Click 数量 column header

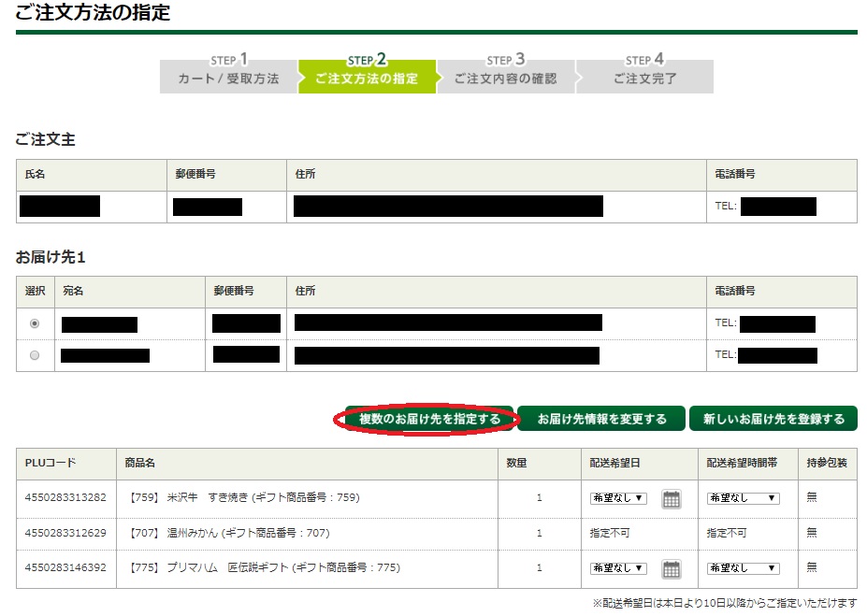point(516,463)
